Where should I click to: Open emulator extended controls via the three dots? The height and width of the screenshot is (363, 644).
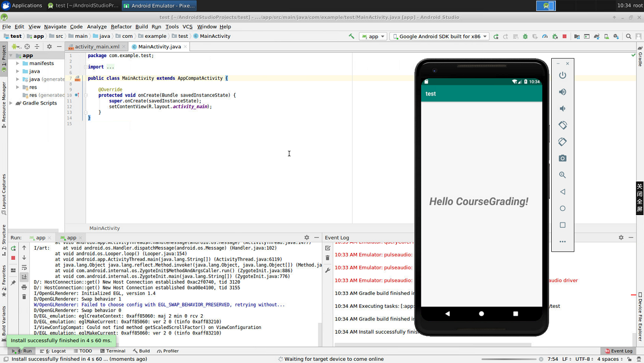(x=562, y=242)
